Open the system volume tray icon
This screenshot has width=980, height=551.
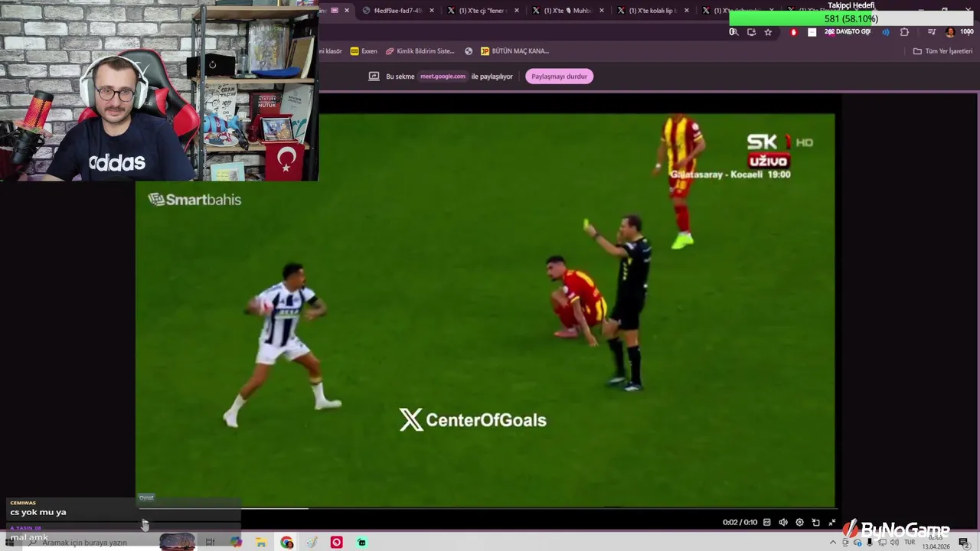point(894,543)
